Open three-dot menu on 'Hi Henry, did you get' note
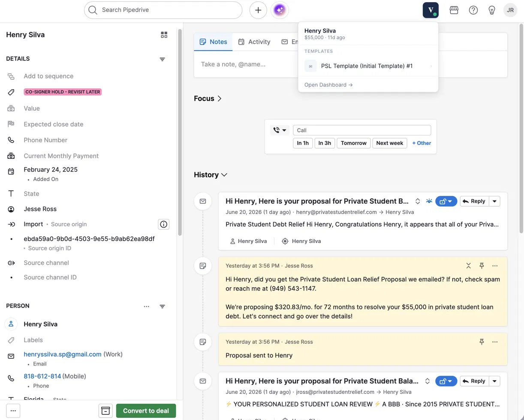Viewport: 524px width, 420px height. pos(495,266)
